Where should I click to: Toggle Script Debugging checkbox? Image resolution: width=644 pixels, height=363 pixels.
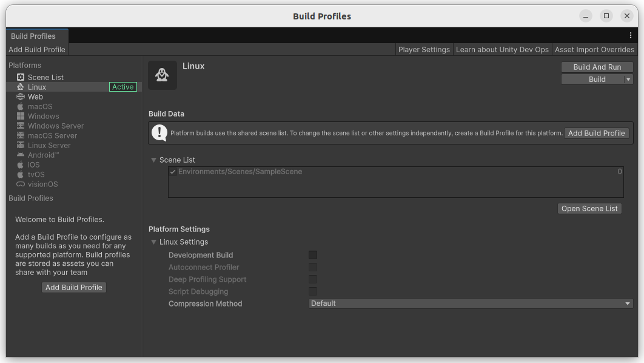313,291
